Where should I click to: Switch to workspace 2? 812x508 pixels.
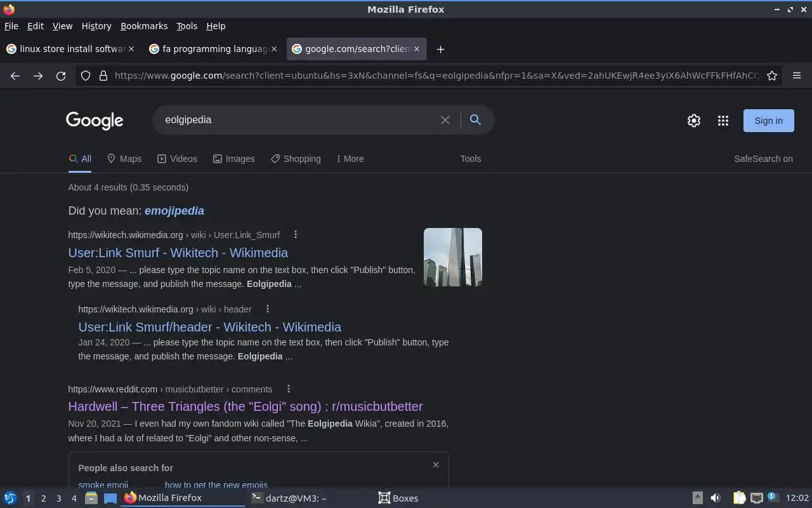point(43,498)
